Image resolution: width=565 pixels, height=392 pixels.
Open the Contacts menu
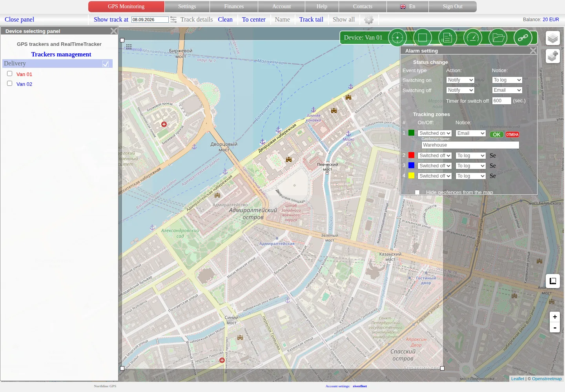363,7
